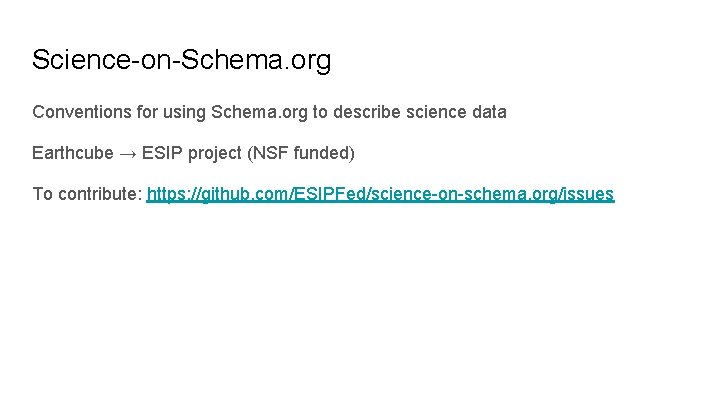Open the GitHub science-on-schema.org issues link

tap(380, 194)
